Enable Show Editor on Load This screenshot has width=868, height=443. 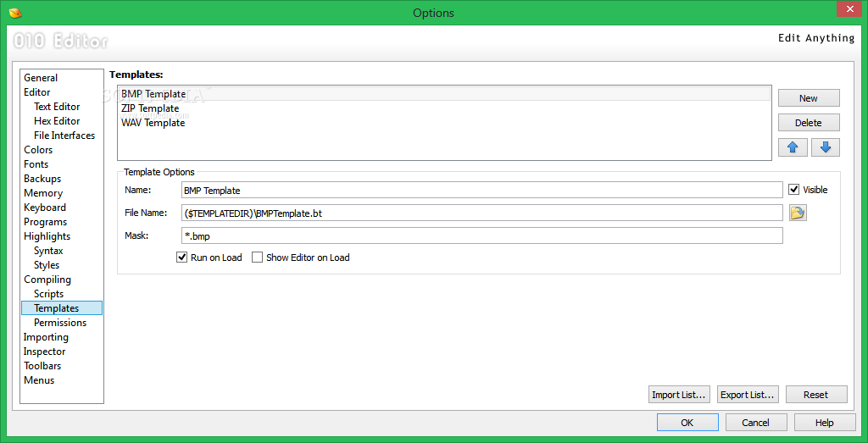point(257,257)
